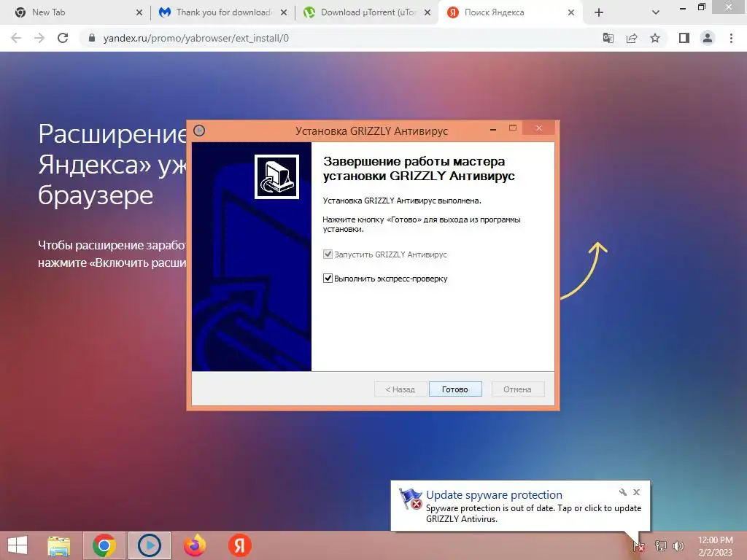
Task: Open the network tray icon
Action: 660,546
